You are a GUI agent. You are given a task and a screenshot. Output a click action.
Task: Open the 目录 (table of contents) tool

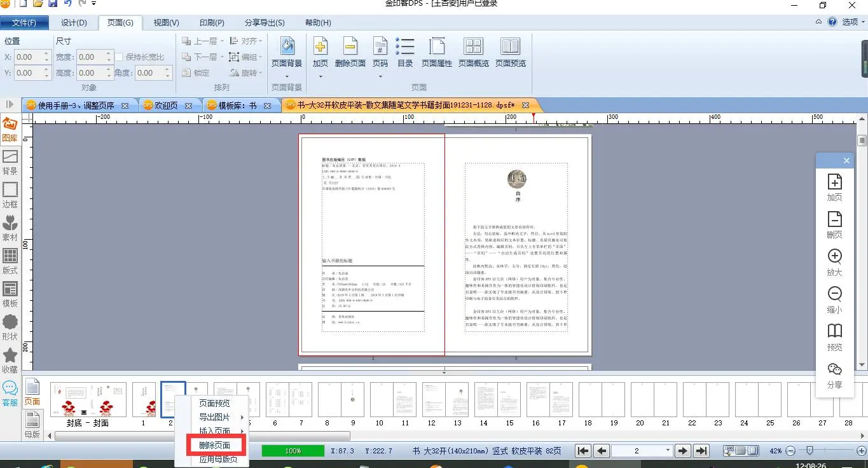click(x=405, y=52)
